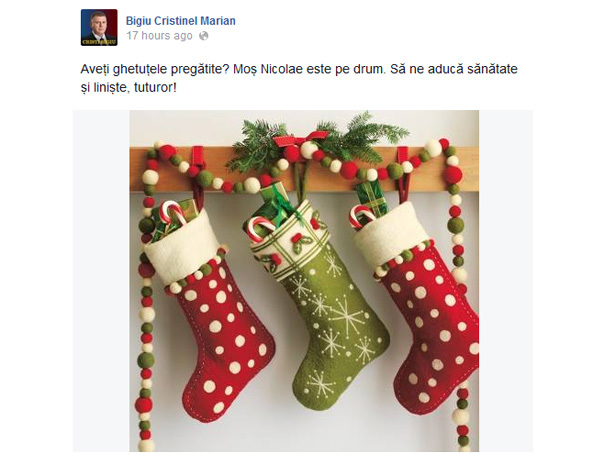Click the candy cane in the right stocking
The image size is (604, 454).
point(362,216)
